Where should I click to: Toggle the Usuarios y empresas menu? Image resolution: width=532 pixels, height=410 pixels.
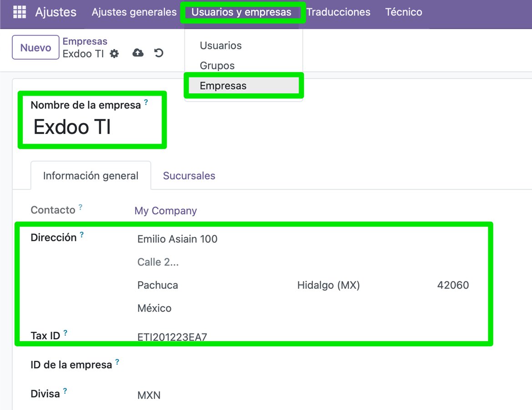pyautogui.click(x=241, y=12)
